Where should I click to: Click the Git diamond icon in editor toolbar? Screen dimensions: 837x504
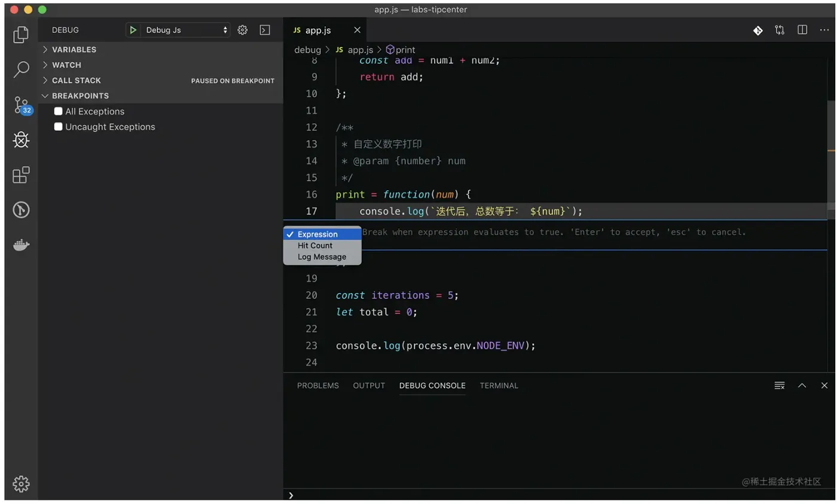tap(757, 30)
